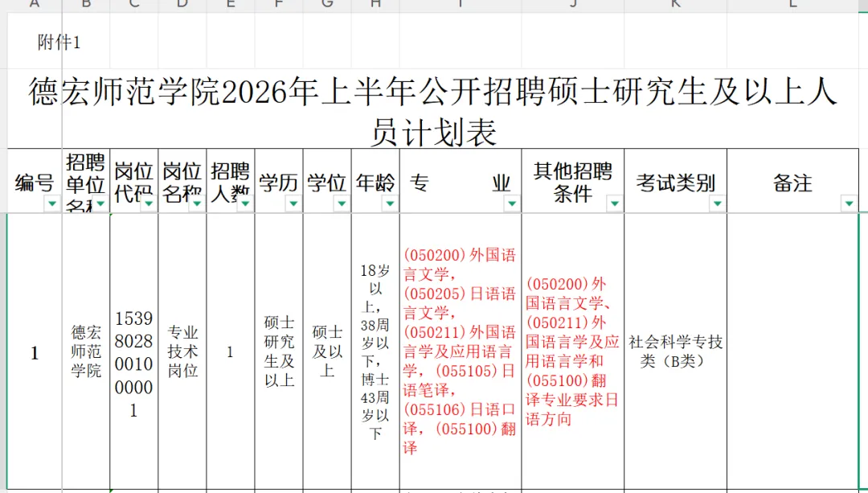
Task: Open the 学历 column filter dropdown
Action: (293, 203)
